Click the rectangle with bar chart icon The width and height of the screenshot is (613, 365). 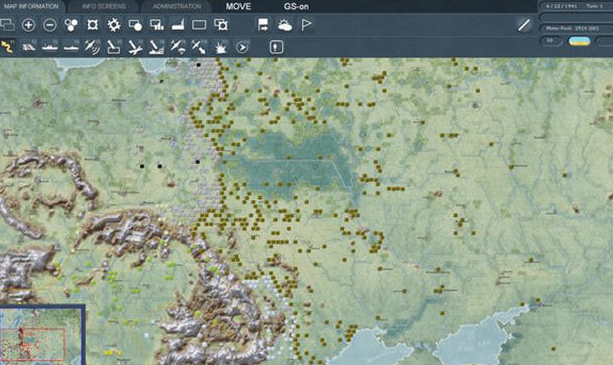(157, 25)
